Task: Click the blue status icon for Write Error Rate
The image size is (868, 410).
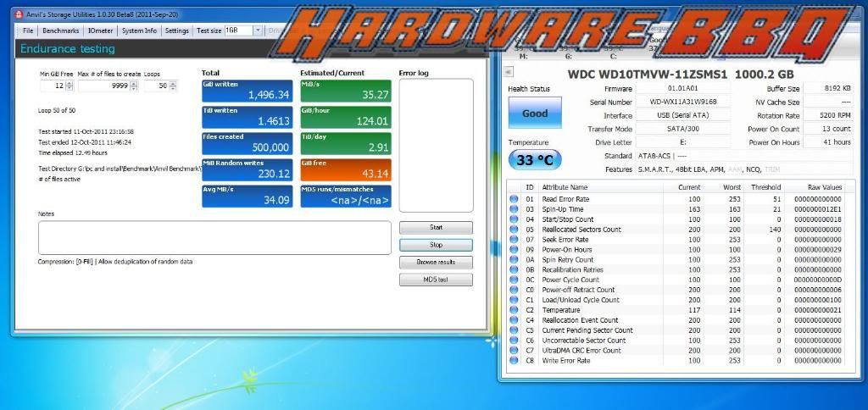Action: [514, 360]
